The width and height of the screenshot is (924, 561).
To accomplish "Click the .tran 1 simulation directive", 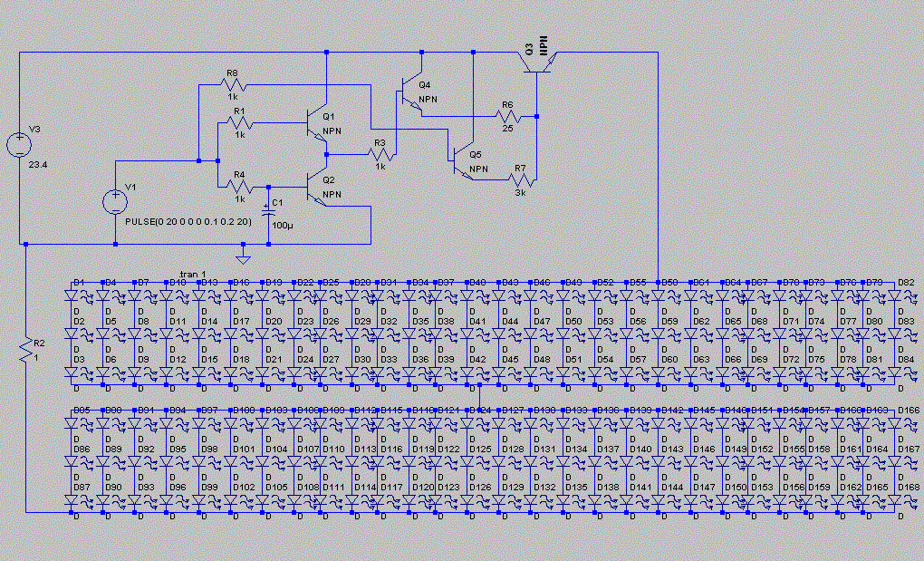I will point(194,275).
